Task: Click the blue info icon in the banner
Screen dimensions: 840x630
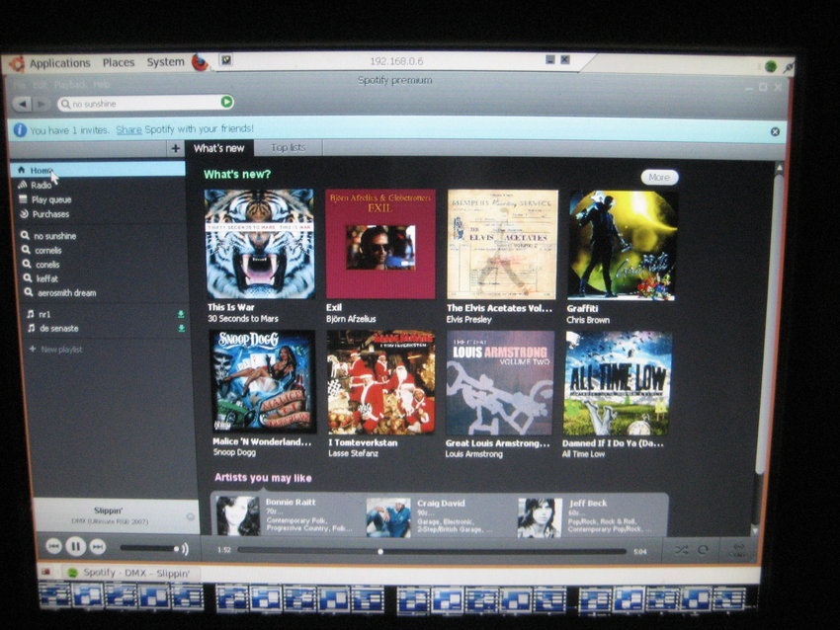Action: coord(20,130)
